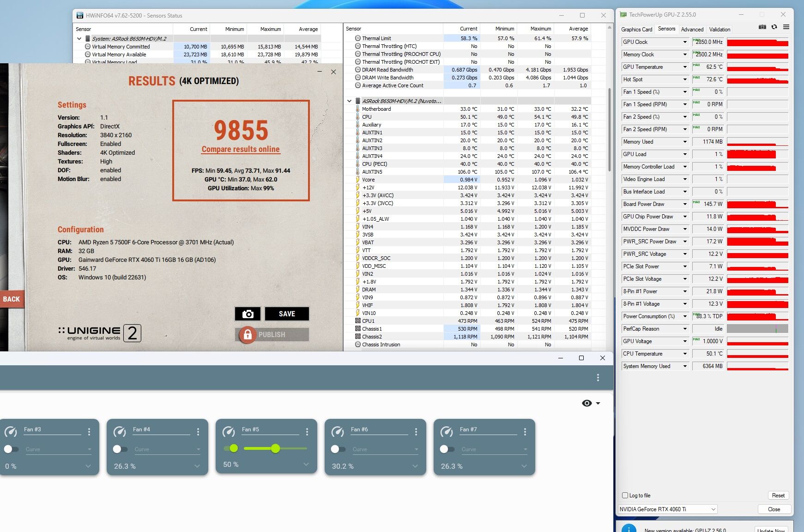Open the GPU-Z hamburger menu

pyautogui.click(x=786, y=27)
